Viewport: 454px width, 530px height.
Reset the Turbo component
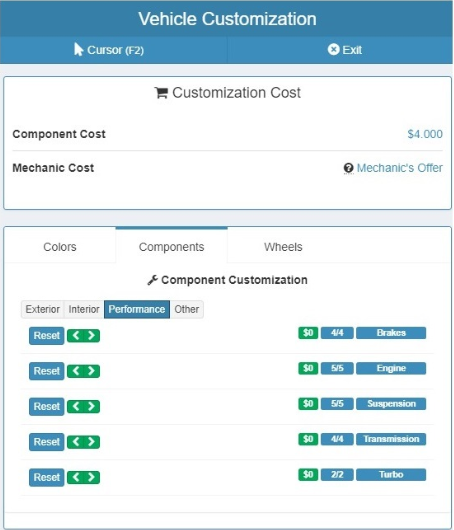coord(47,477)
